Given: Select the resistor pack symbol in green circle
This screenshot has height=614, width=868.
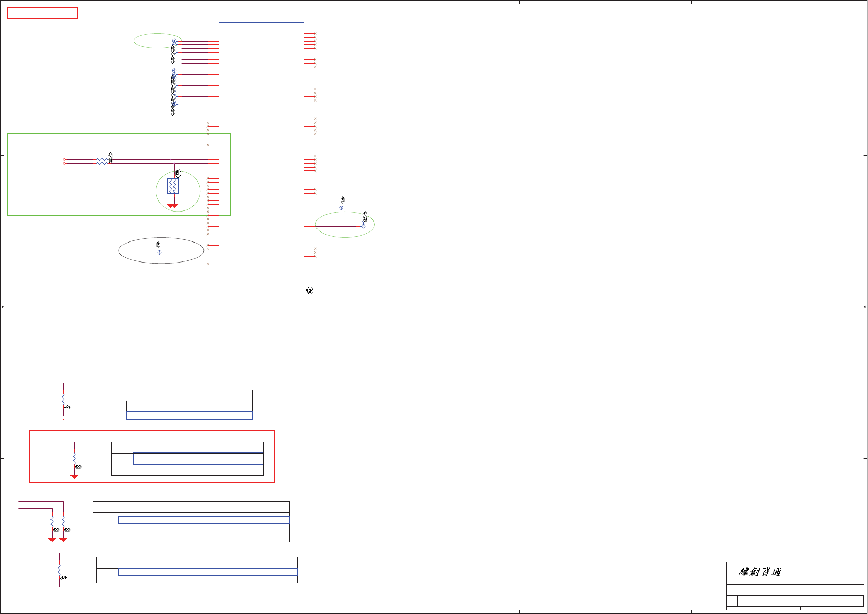Looking at the screenshot, I should pos(173,186).
